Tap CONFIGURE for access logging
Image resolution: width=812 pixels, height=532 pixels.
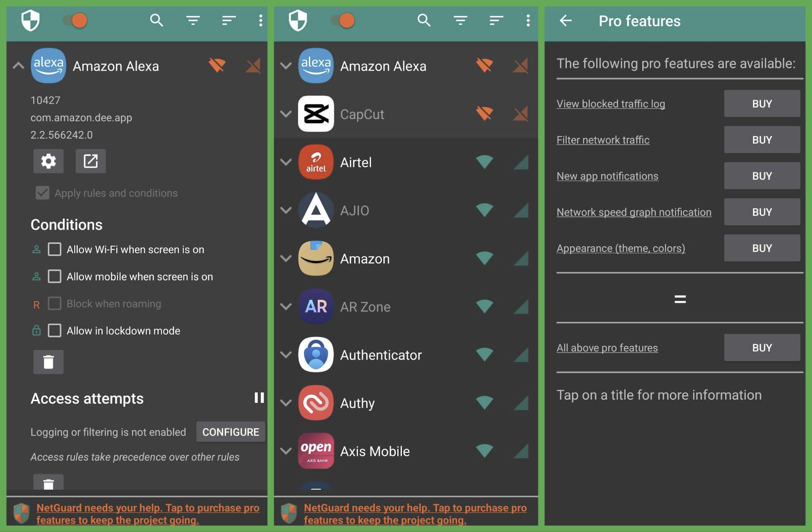click(230, 432)
